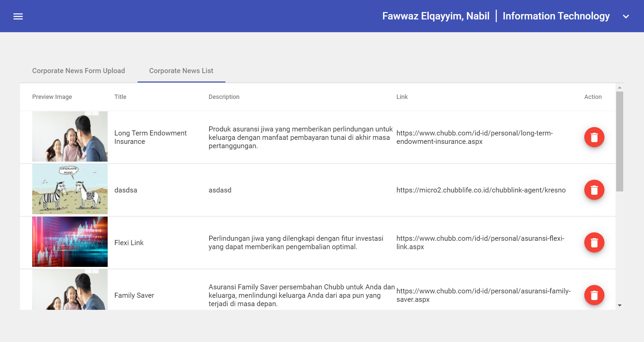Delete the dasdsa news entry
Image resolution: width=644 pixels, height=342 pixels.
click(x=594, y=190)
